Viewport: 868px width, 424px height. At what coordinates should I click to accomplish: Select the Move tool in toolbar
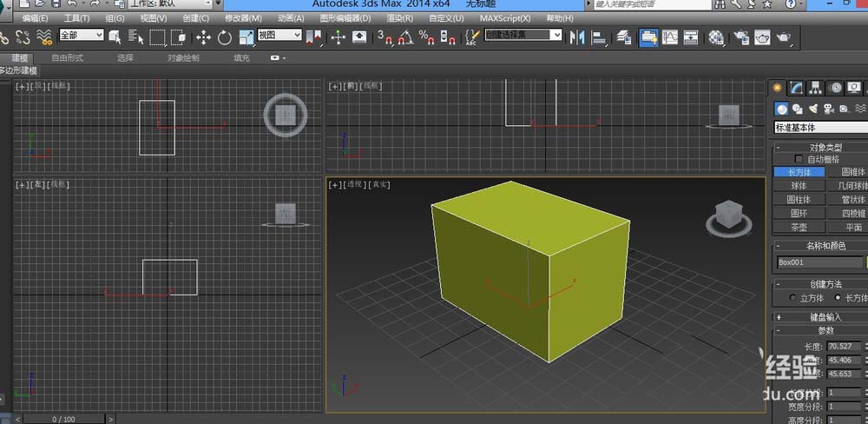click(203, 36)
